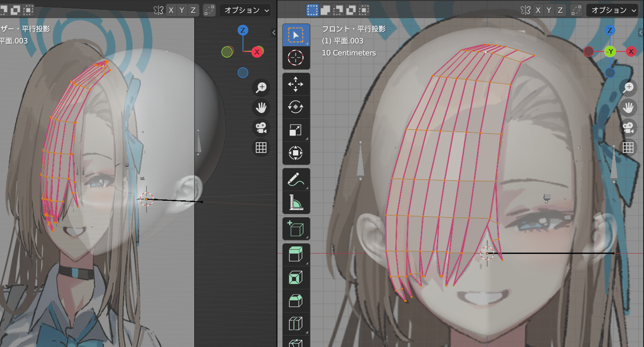Expand the user viewport sidebar arrow
The height and width of the screenshot is (347, 644).
(x=274, y=33)
